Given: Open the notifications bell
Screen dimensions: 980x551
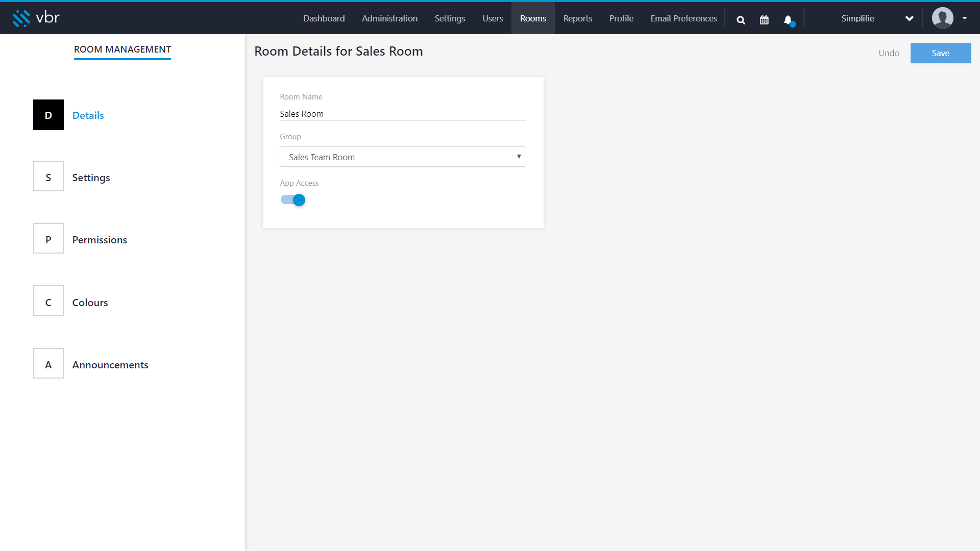Looking at the screenshot, I should (x=789, y=20).
